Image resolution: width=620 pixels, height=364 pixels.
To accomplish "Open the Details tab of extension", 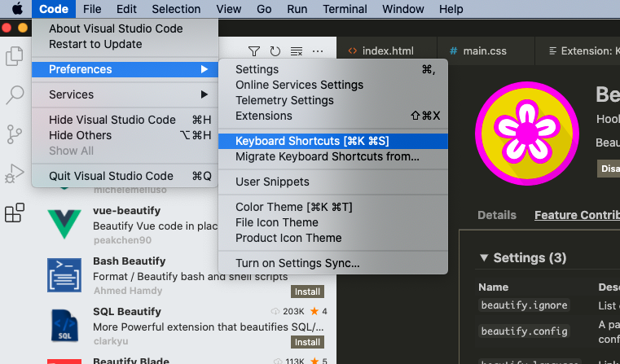I will tap(497, 216).
